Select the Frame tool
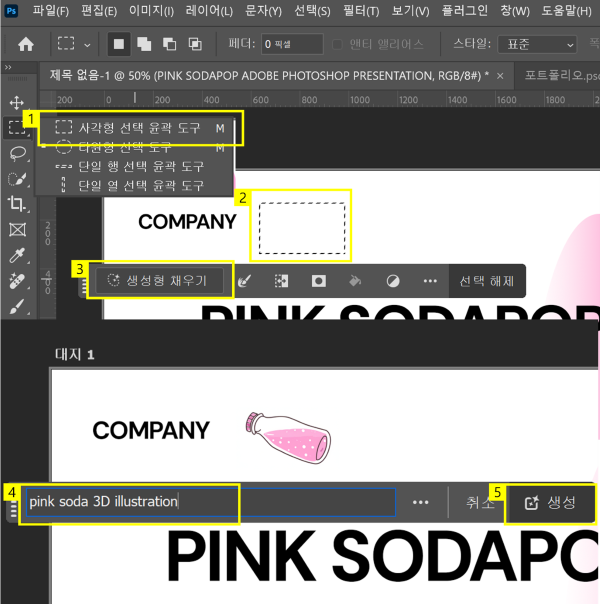 [x=17, y=230]
